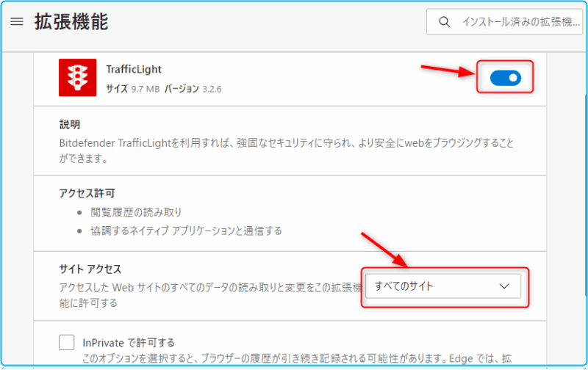Click the search magnifier icon
This screenshot has height=370, width=588.
point(445,22)
